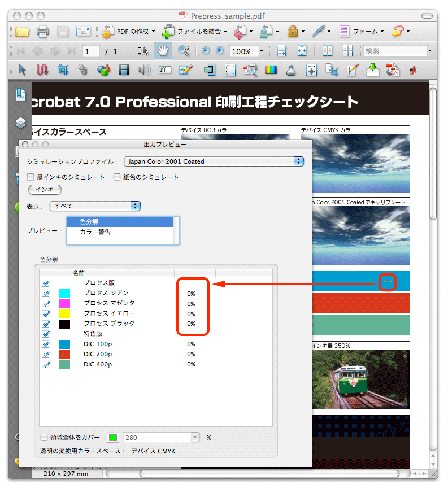Send the PDF by email icon

(x=83, y=32)
